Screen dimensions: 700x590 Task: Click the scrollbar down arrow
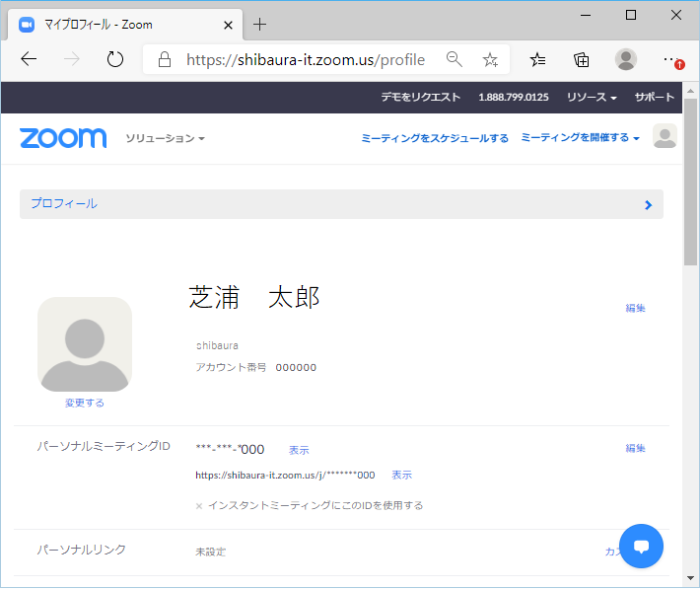tap(690, 578)
